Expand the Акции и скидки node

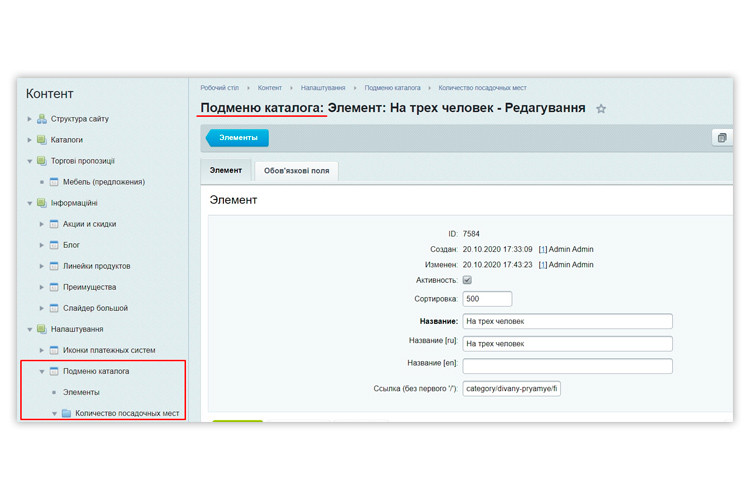tap(42, 224)
